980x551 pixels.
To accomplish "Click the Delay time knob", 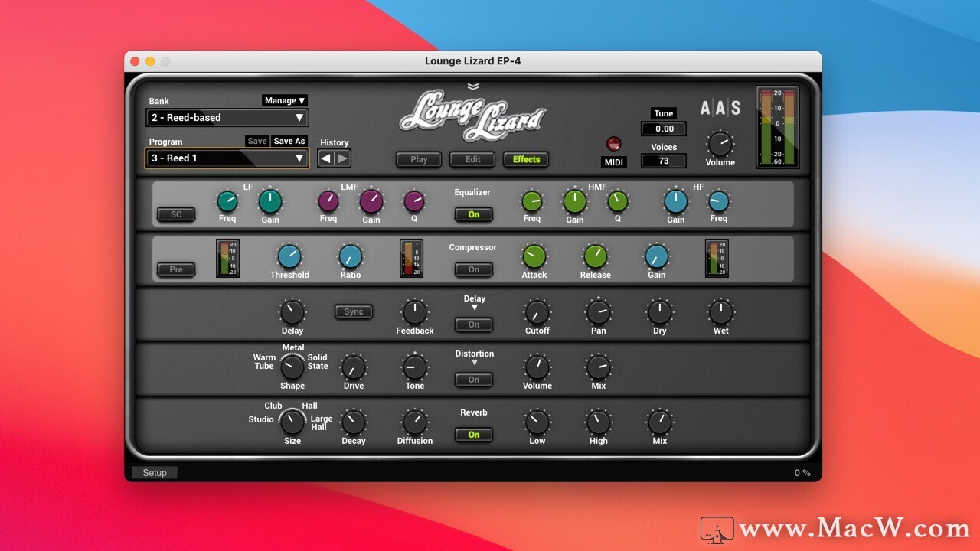I will (292, 312).
